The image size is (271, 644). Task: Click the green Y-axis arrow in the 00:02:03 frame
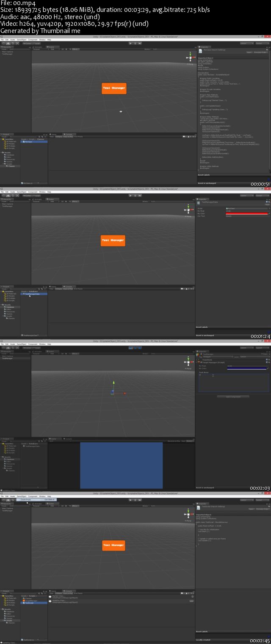coord(113,383)
